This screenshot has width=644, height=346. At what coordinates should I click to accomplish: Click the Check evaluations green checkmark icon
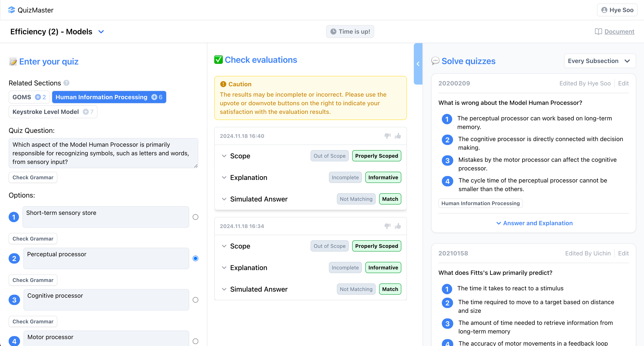tap(219, 60)
